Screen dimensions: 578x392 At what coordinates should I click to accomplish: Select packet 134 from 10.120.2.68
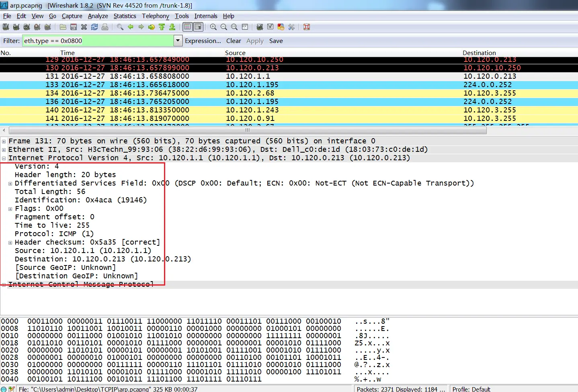(x=289, y=93)
